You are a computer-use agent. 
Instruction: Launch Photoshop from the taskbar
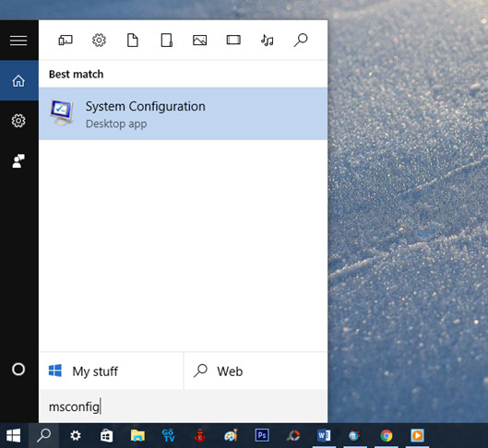(x=262, y=436)
